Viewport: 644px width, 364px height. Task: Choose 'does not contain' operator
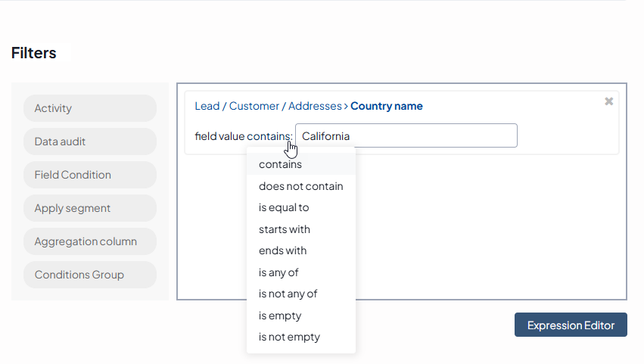(x=300, y=186)
